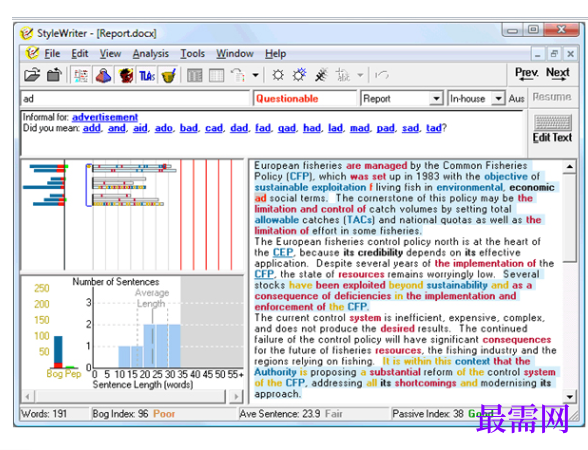This screenshot has height=450, width=588.
Task: Click the graph panel scroll left arrow
Action: tap(28, 396)
